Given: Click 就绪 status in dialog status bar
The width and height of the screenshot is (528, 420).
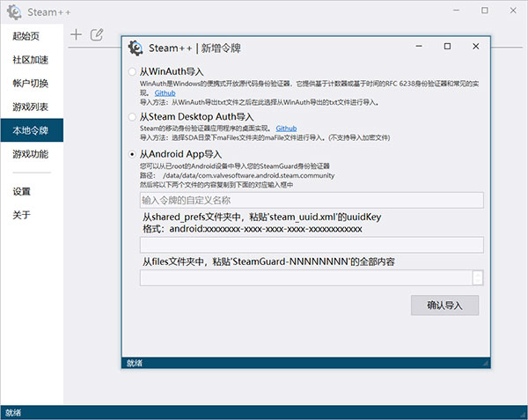Looking at the screenshot, I should 135,363.
